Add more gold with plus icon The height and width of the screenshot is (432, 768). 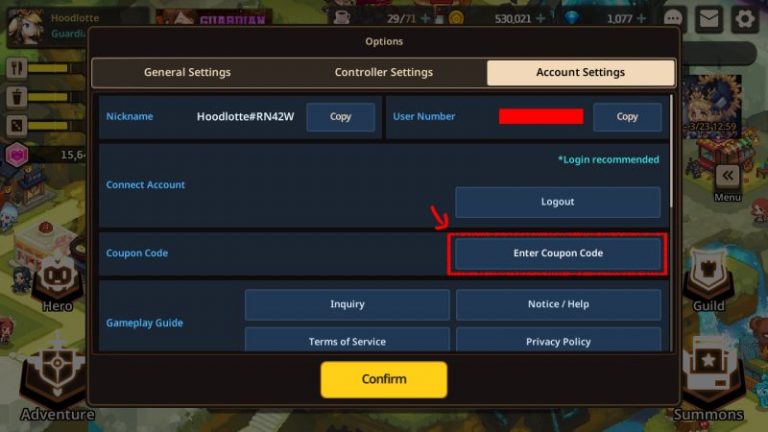pos(540,19)
